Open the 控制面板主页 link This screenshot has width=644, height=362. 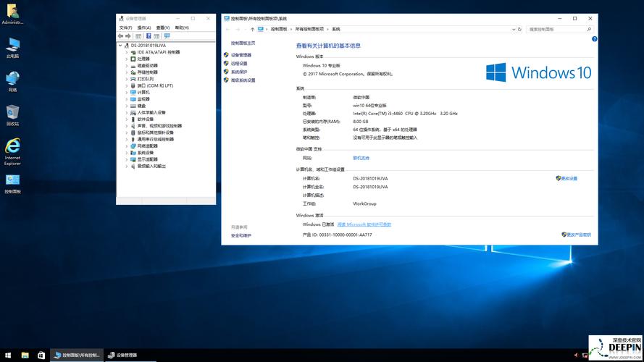(243, 43)
